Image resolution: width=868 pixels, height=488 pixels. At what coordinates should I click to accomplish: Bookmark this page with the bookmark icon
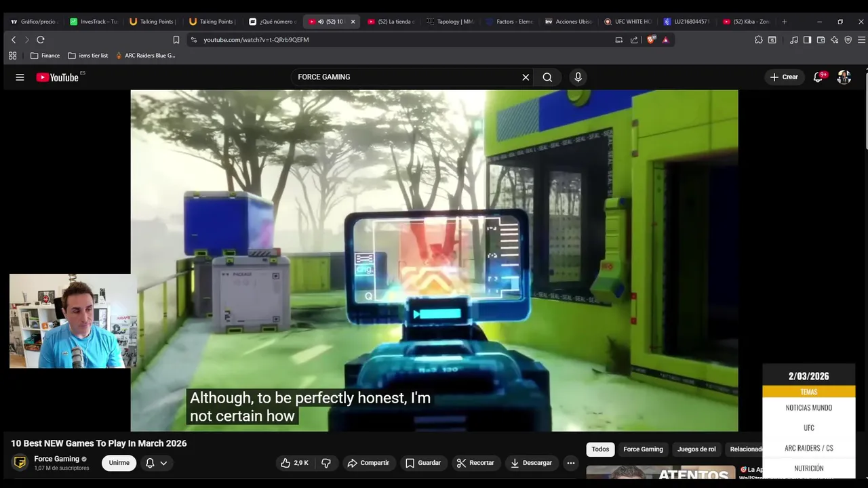pos(176,40)
